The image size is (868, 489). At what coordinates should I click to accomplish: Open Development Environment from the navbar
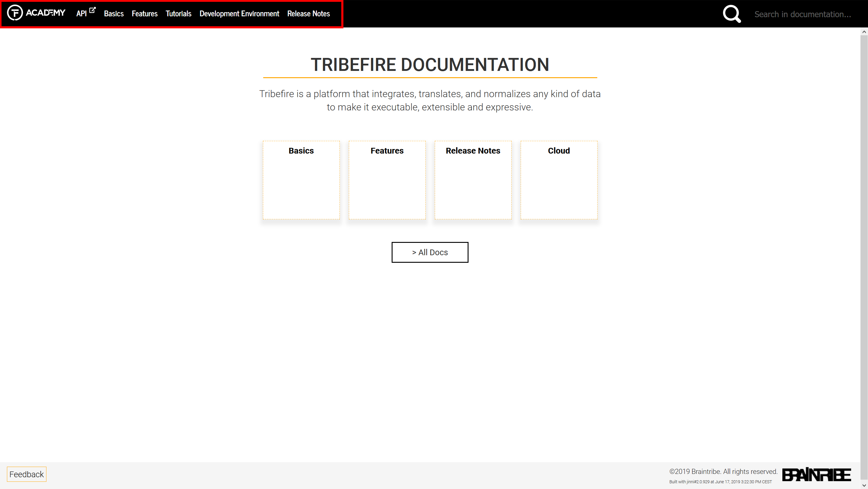click(239, 14)
